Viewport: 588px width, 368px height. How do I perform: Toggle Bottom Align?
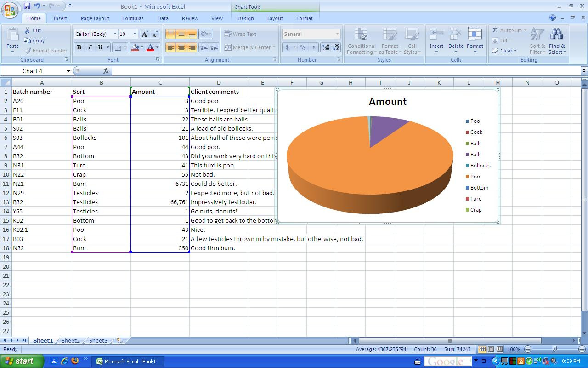pos(192,34)
